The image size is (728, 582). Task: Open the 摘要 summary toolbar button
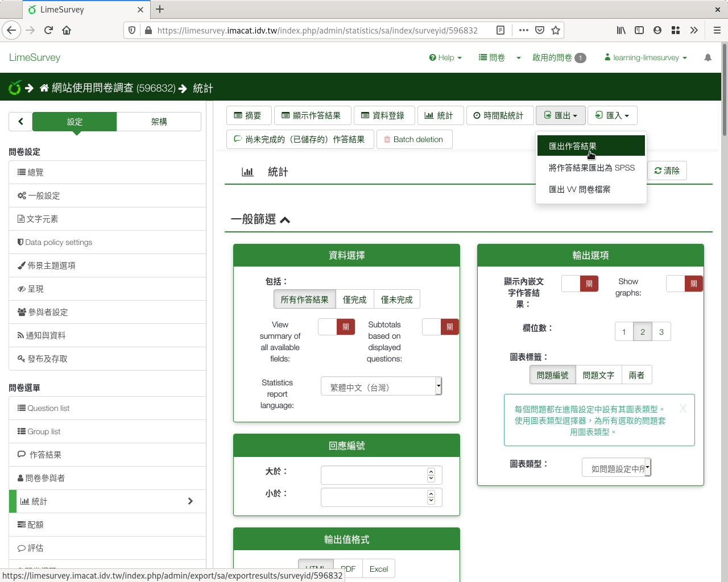tap(248, 115)
